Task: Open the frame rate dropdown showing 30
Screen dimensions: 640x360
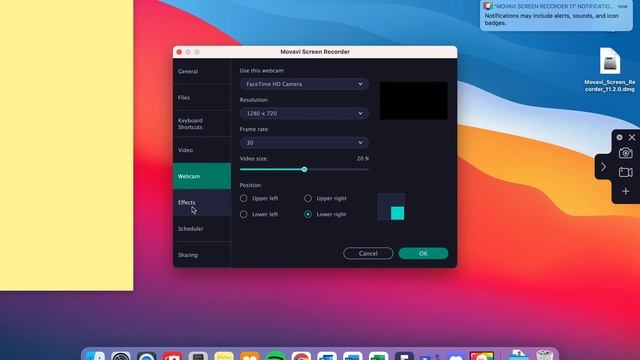Action: click(304, 142)
